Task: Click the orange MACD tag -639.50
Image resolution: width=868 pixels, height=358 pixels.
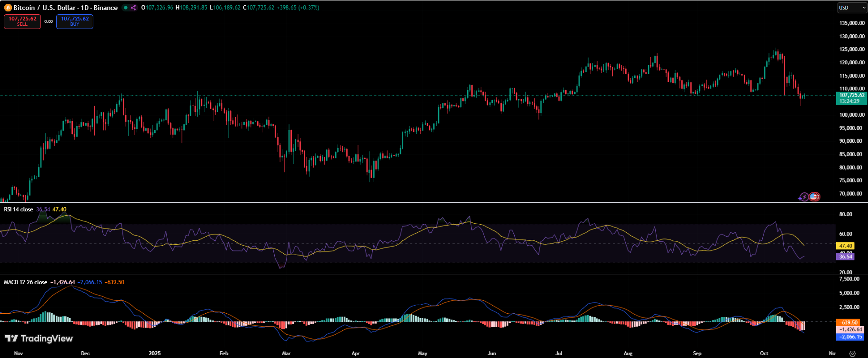Action: tap(848, 322)
